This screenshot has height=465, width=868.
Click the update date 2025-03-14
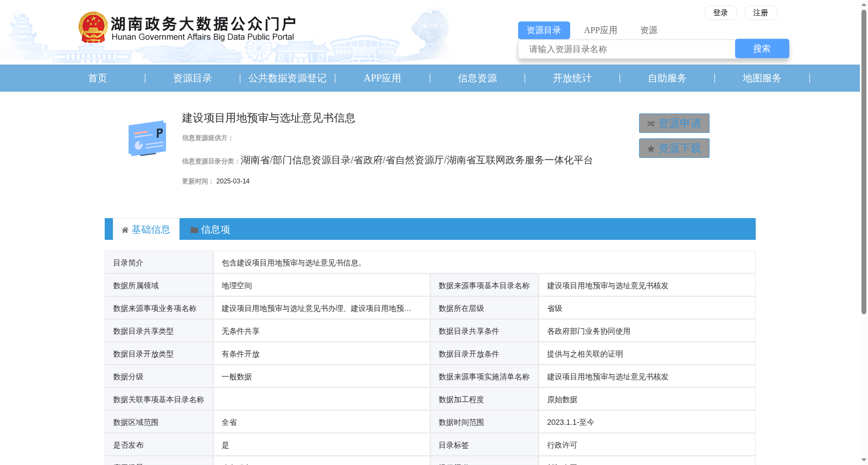click(233, 181)
